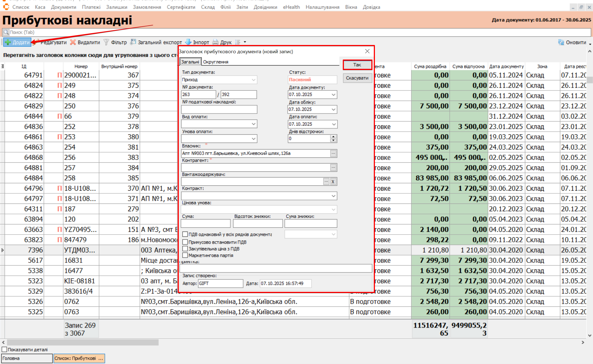Click the Друк printer icon
This screenshot has width=593, height=364.
(216, 42)
